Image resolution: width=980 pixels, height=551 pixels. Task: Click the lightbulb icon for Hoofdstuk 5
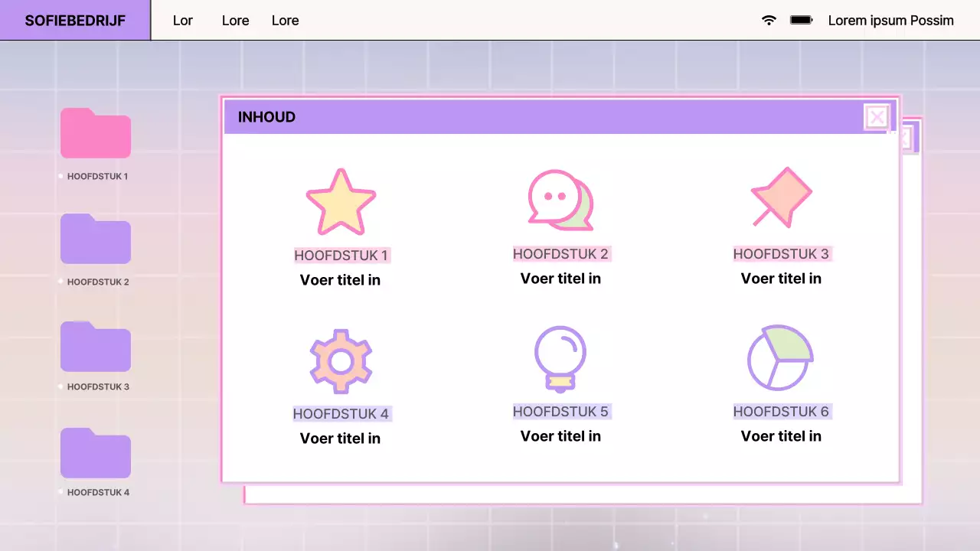[x=560, y=357]
